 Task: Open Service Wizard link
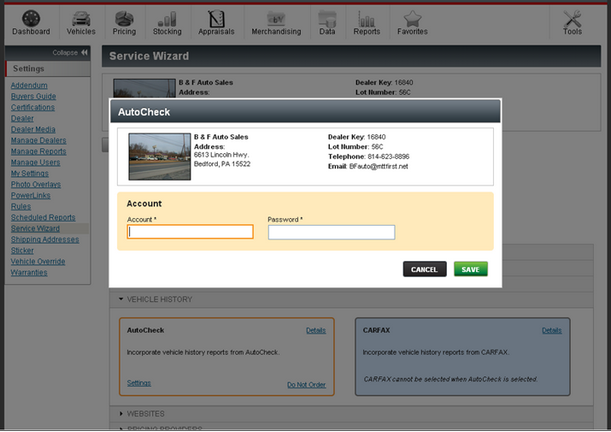point(35,228)
